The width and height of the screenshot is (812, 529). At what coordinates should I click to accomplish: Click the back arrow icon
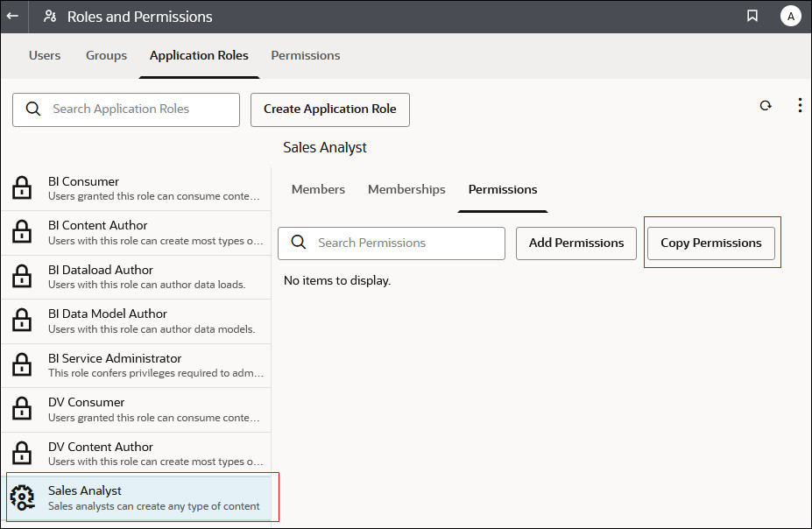(13, 17)
